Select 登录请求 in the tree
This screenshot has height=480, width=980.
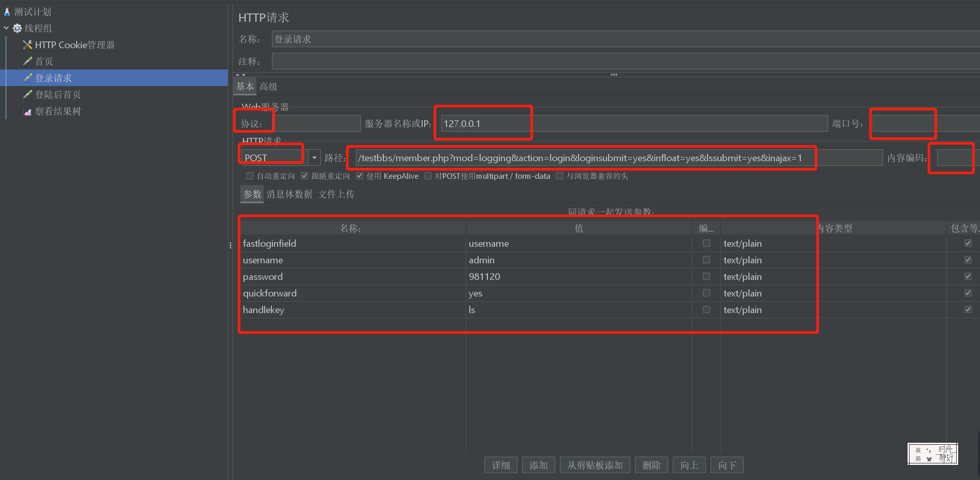(x=53, y=78)
